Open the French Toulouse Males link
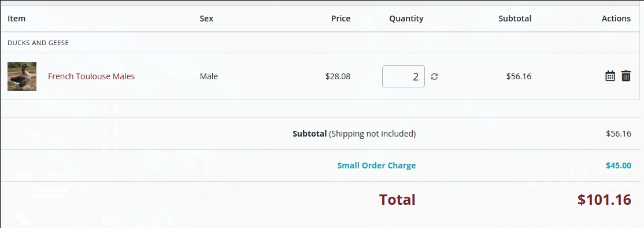Screen dimensions: 644x228 [91, 76]
